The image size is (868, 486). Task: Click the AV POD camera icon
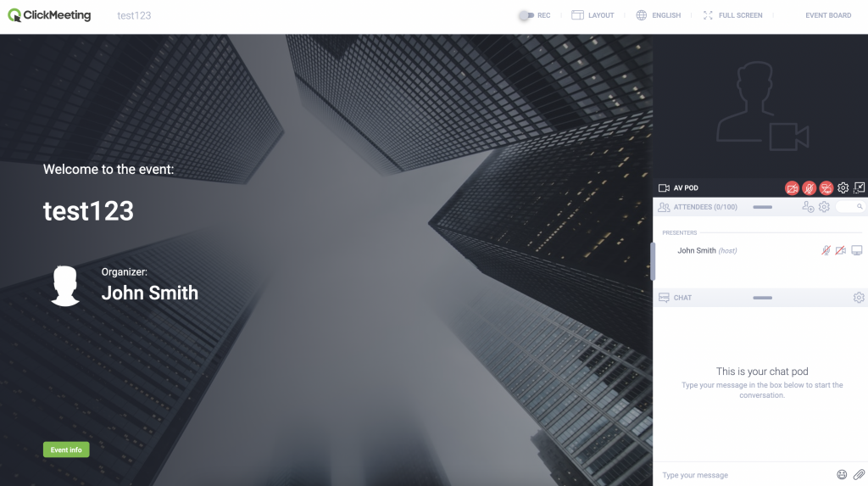(664, 187)
